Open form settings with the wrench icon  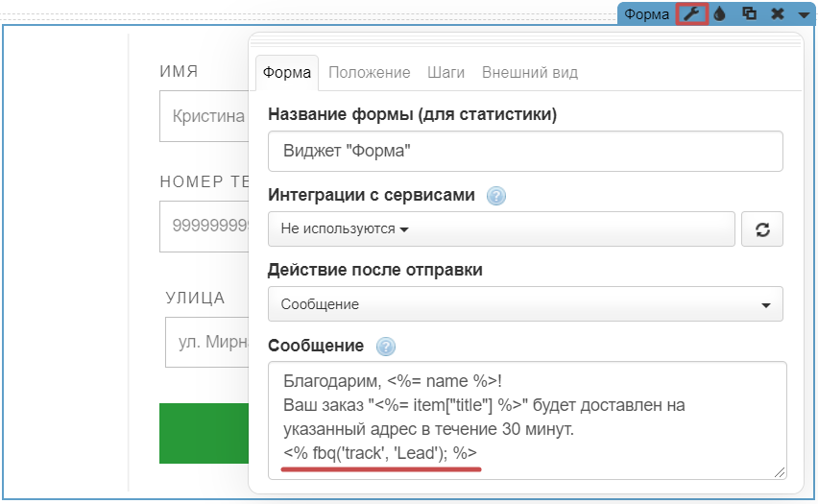click(692, 14)
